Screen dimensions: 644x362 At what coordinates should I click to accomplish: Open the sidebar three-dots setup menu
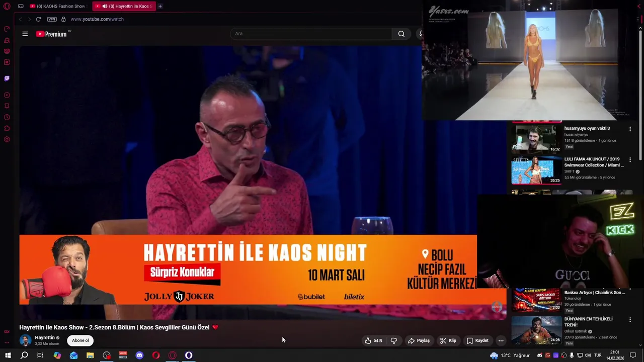7,342
